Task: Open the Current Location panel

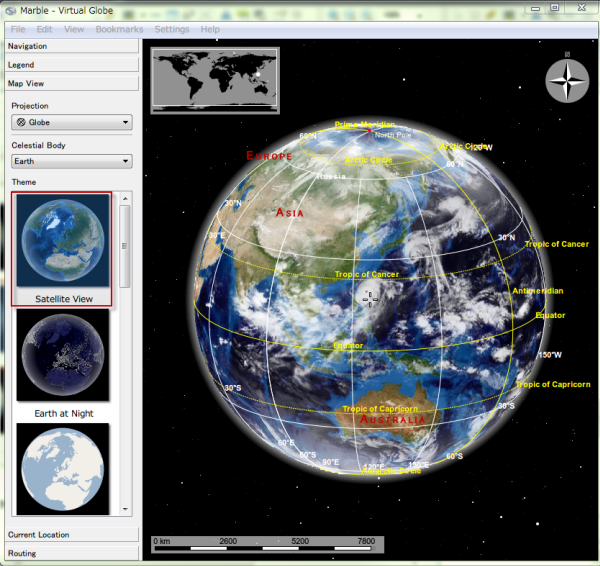Action: point(70,535)
